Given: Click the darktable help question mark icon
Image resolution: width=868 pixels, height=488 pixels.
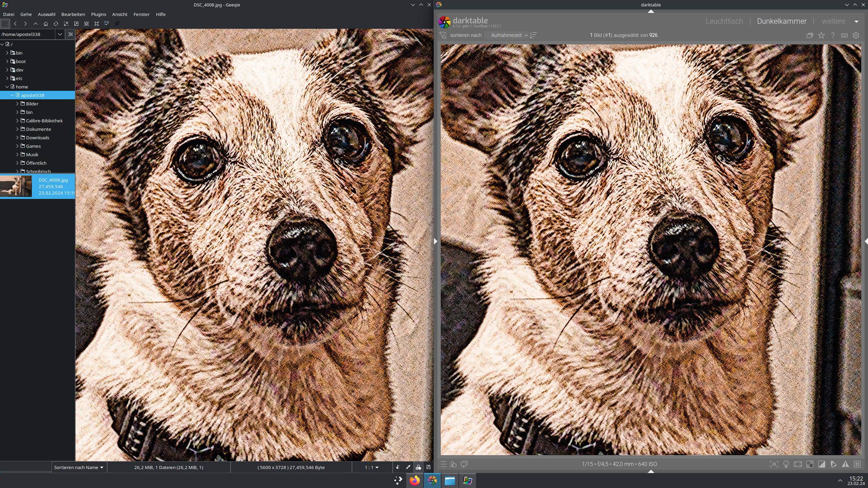Looking at the screenshot, I should 833,35.
